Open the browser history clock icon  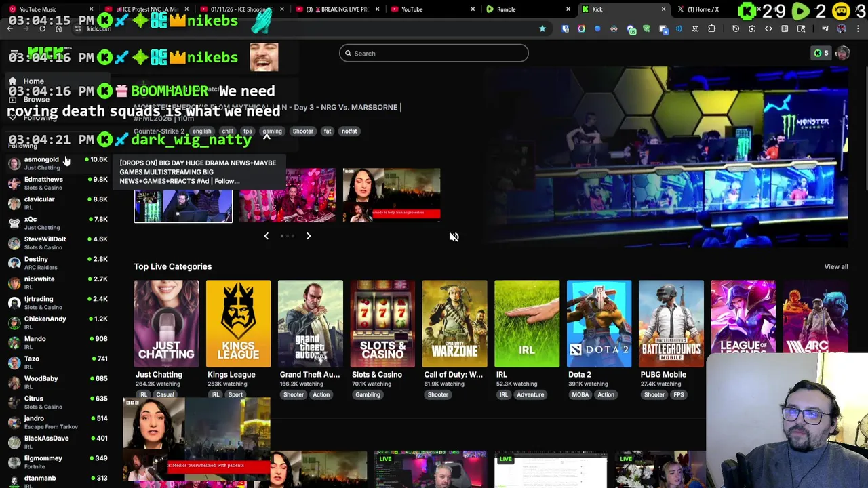(x=736, y=28)
